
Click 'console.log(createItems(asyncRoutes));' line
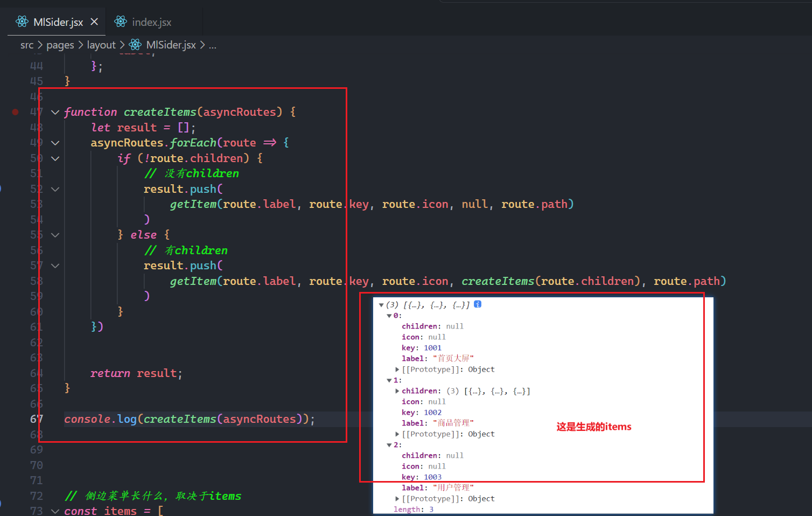(190, 419)
